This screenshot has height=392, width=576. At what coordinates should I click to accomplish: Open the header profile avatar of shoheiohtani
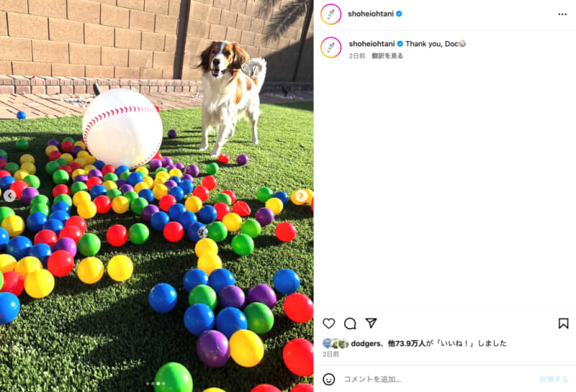coord(331,14)
